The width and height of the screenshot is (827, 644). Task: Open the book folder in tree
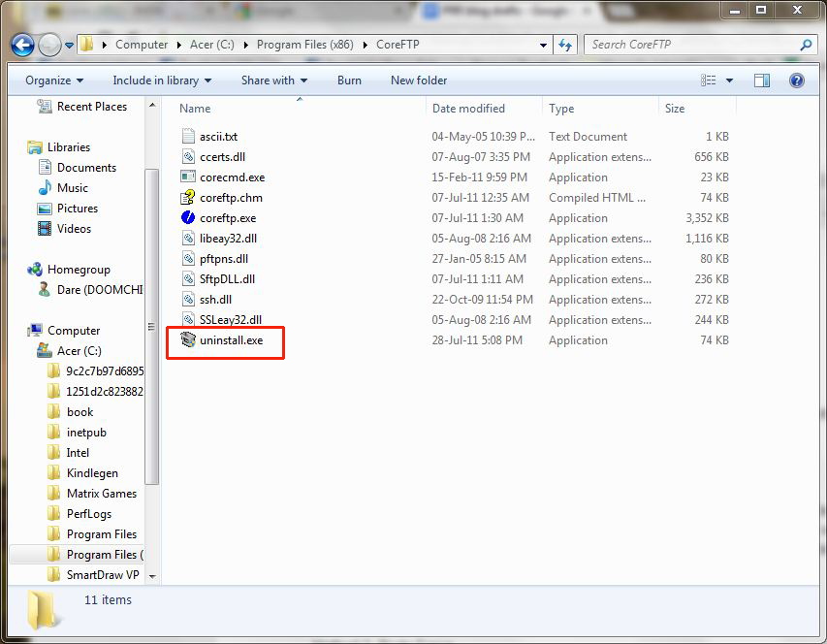pyautogui.click(x=80, y=412)
